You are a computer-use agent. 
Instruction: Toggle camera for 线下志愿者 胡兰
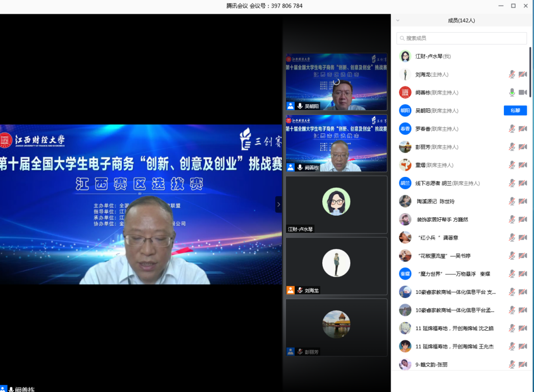[x=523, y=183]
